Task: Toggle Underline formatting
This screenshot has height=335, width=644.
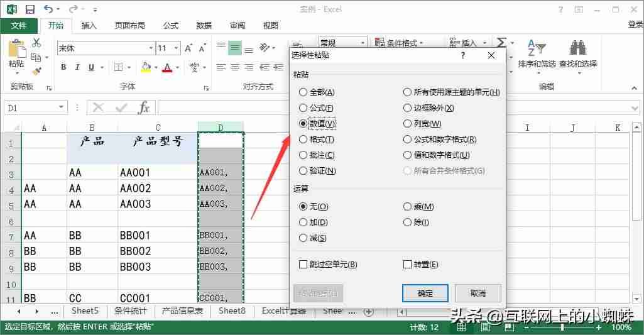Action: pos(91,67)
